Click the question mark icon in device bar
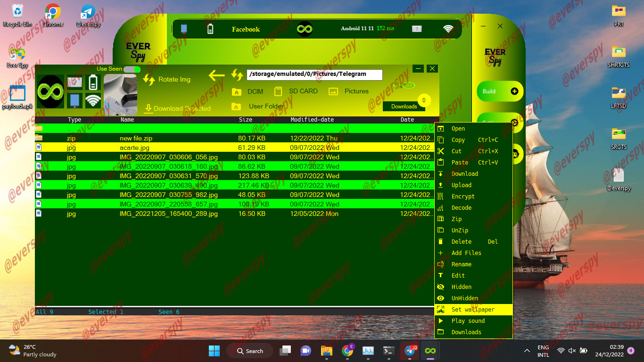644x362 pixels. [x=417, y=29]
